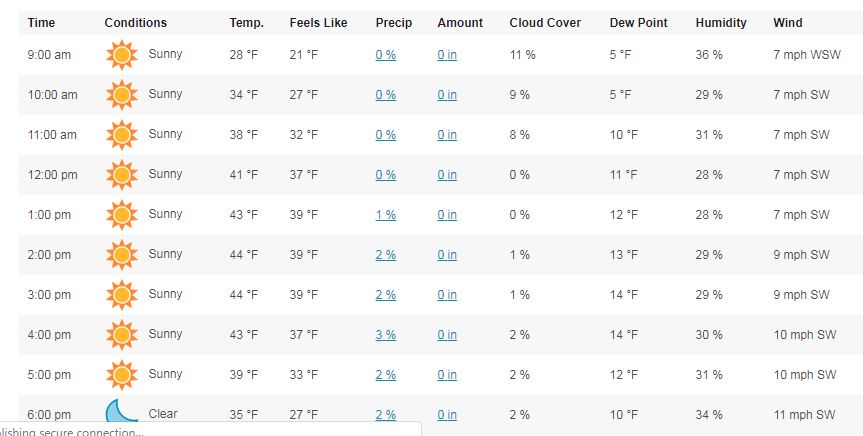The width and height of the screenshot is (863, 436).
Task: Open 0 in amount link at 10:00 am
Action: coord(447,95)
